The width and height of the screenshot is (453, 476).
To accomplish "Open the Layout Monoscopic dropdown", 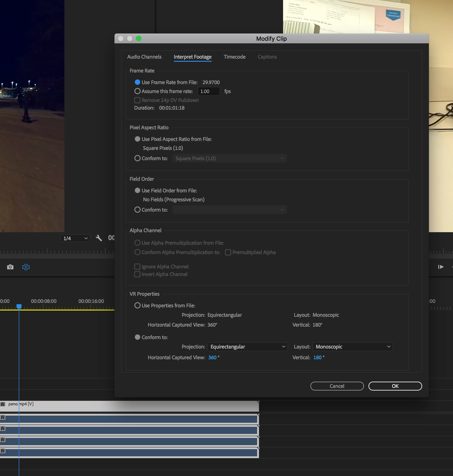I will [x=353, y=347].
